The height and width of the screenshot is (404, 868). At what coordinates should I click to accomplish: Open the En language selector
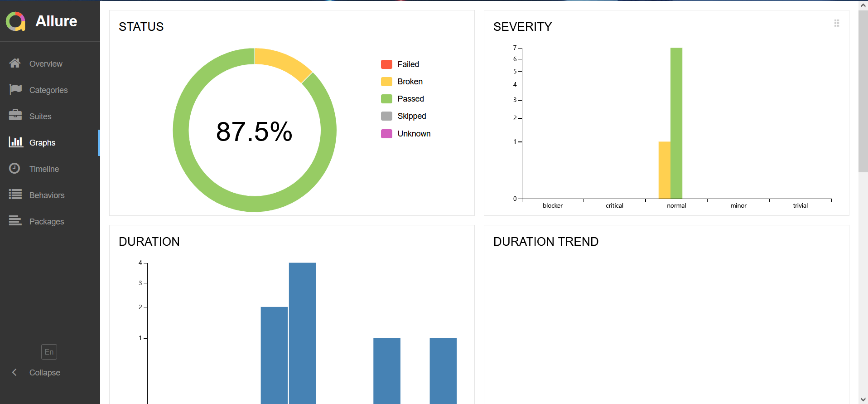pos(49,352)
